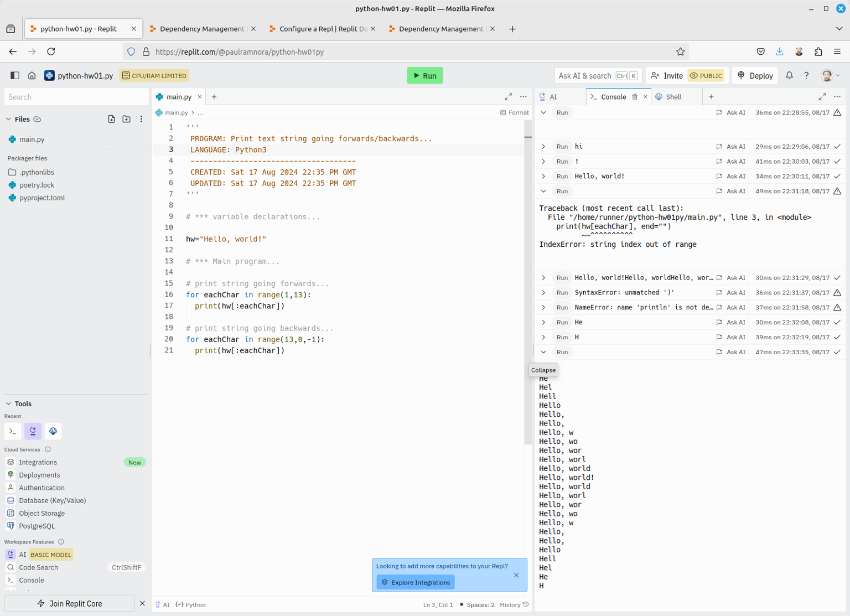Add a new tab in the right pane
The height and width of the screenshot is (616, 850).
[x=711, y=97]
